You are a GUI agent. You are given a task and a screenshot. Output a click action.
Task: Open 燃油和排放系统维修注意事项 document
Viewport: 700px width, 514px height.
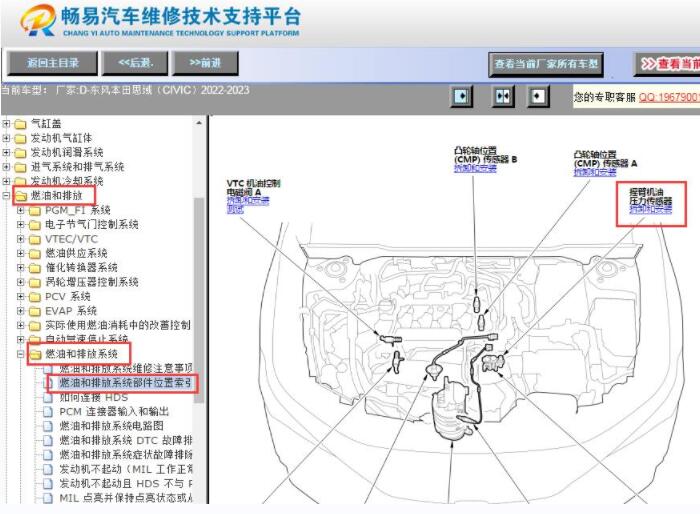(x=125, y=368)
